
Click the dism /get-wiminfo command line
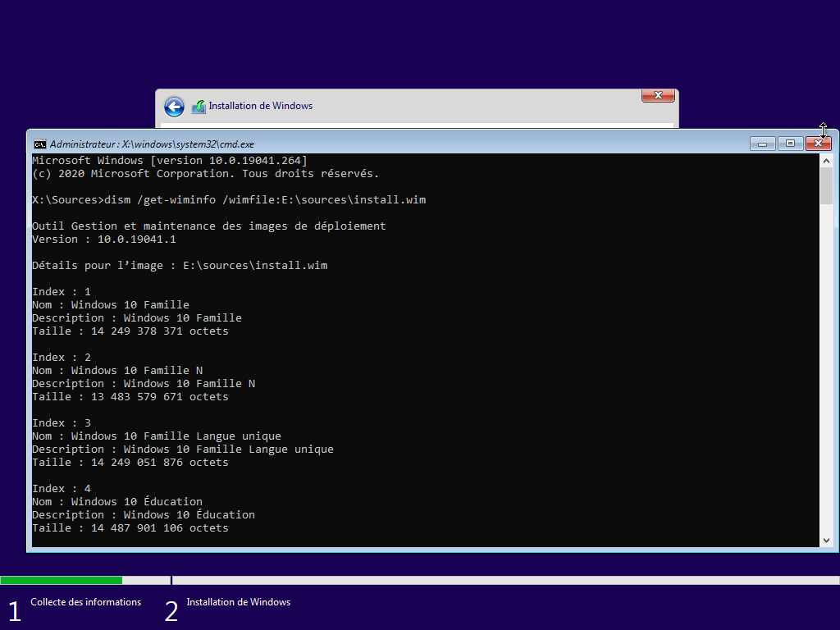(229, 200)
